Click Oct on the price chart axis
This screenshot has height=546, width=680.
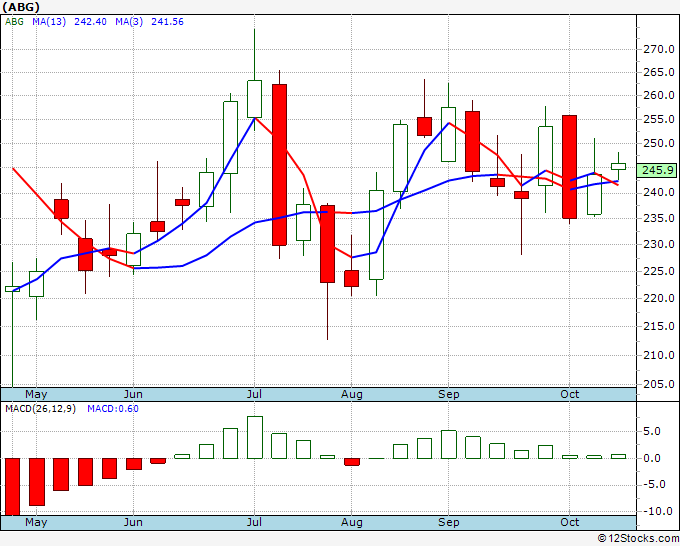(569, 394)
